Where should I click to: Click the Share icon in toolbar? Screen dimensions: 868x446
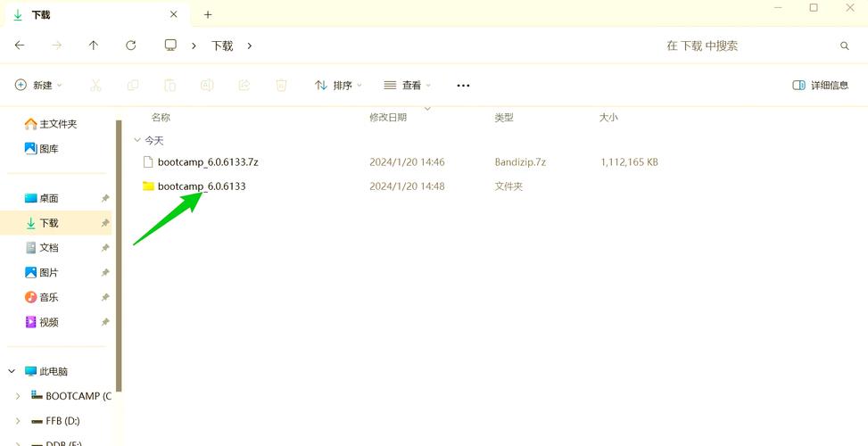(x=244, y=86)
